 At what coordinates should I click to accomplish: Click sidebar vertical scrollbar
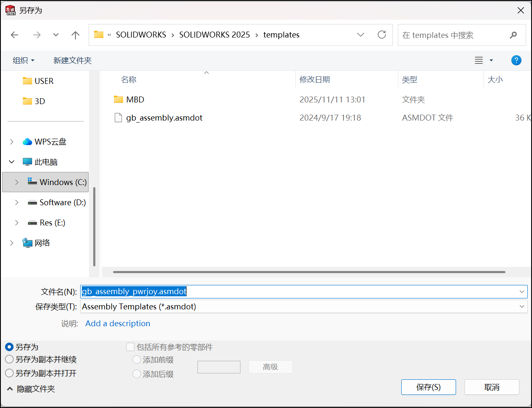94,227
